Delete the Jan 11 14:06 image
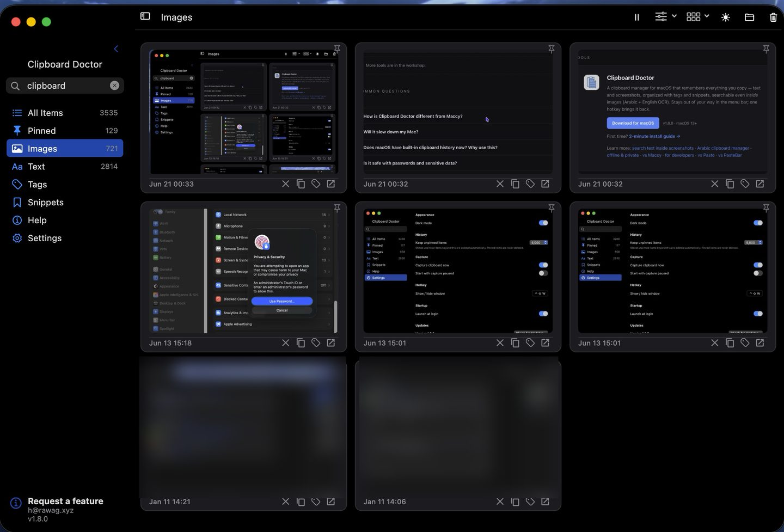784x532 pixels. (x=500, y=502)
